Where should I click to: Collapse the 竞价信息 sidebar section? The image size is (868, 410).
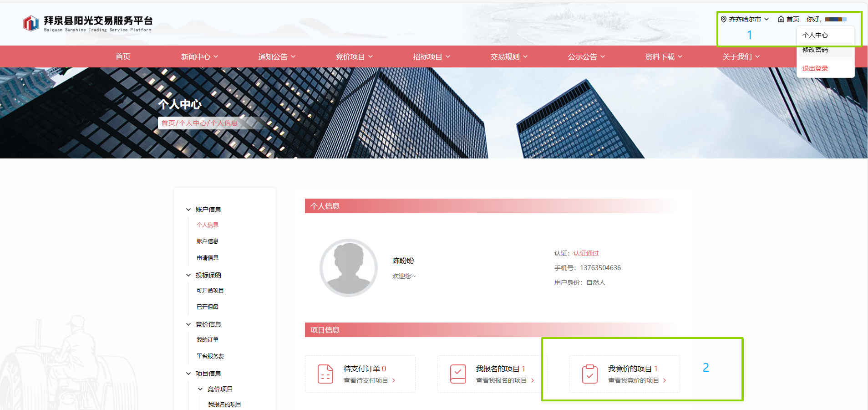(x=188, y=324)
